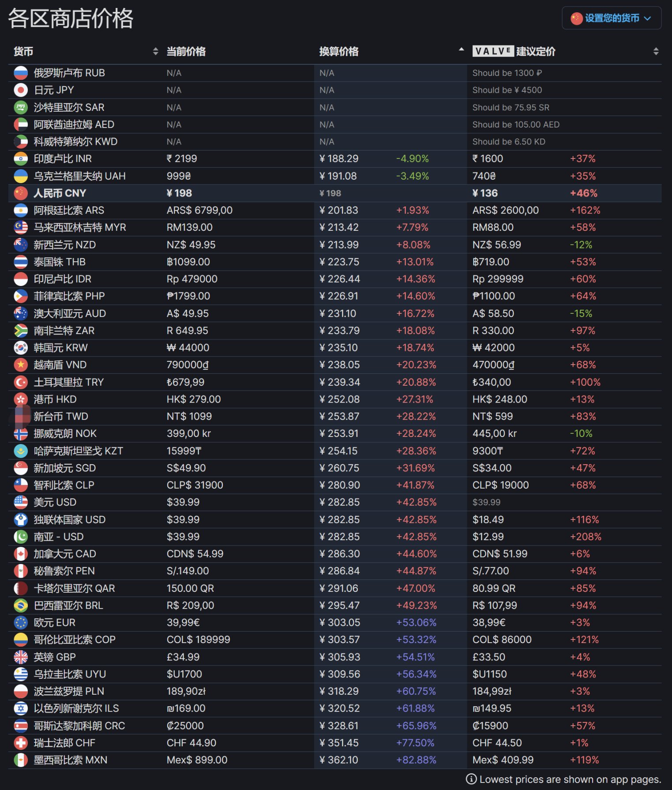Click the Kazakhstan flag icon for KZT
This screenshot has height=790, width=672.
click(x=21, y=451)
